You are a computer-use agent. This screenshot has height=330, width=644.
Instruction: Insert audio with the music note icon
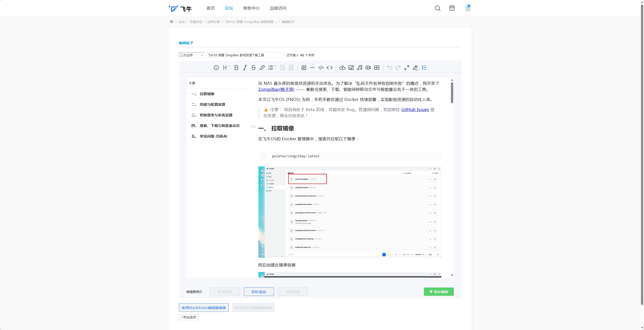(x=360, y=68)
